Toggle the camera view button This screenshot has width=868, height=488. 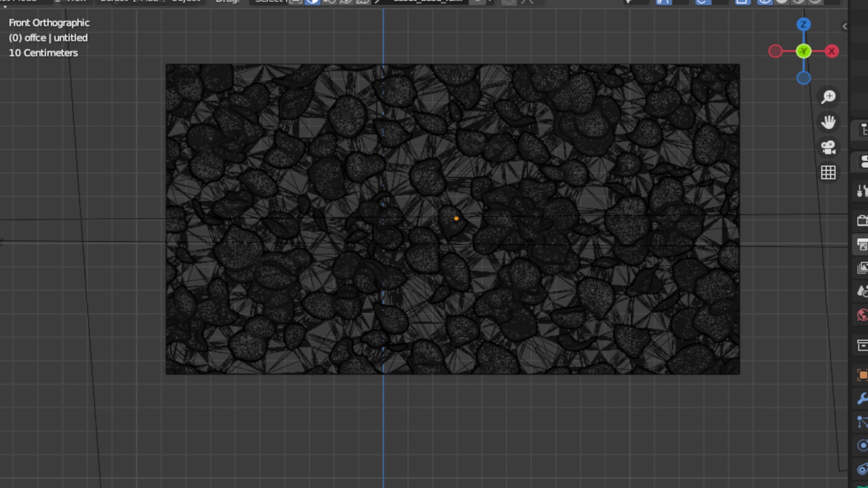(828, 147)
